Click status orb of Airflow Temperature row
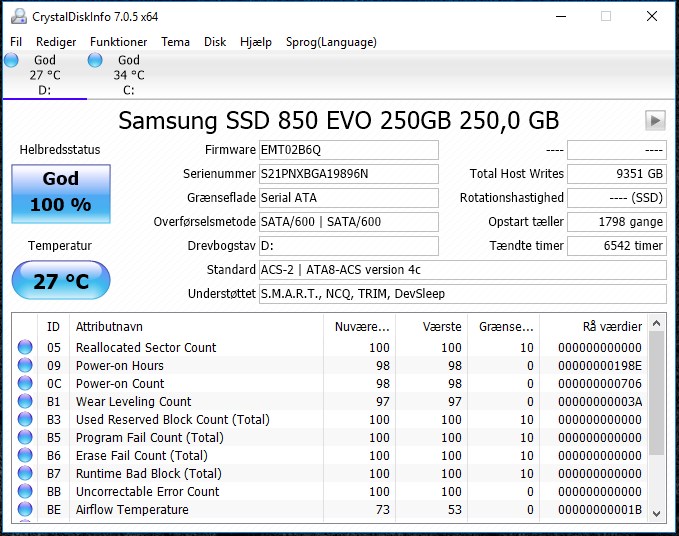This screenshot has height=536, width=679. [25, 509]
